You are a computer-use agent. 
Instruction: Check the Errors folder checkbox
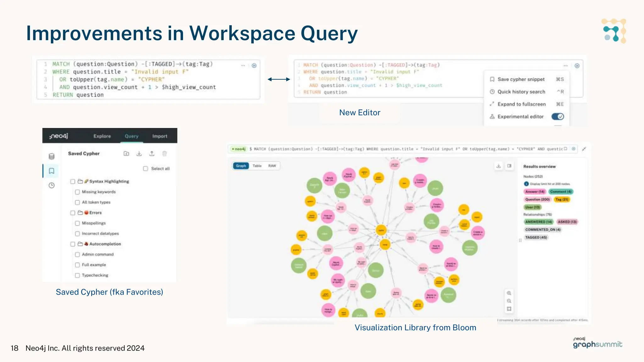[x=73, y=213]
